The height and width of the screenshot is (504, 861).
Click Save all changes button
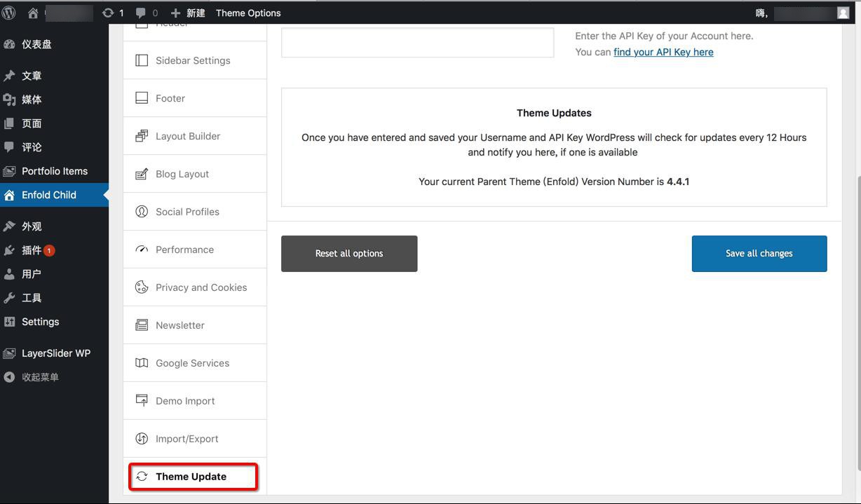[759, 254]
